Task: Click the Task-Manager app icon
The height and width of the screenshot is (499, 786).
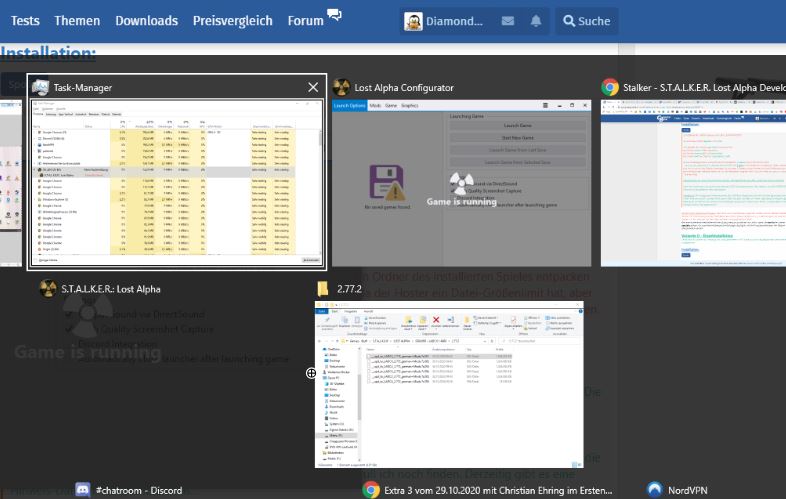Action: coord(40,87)
